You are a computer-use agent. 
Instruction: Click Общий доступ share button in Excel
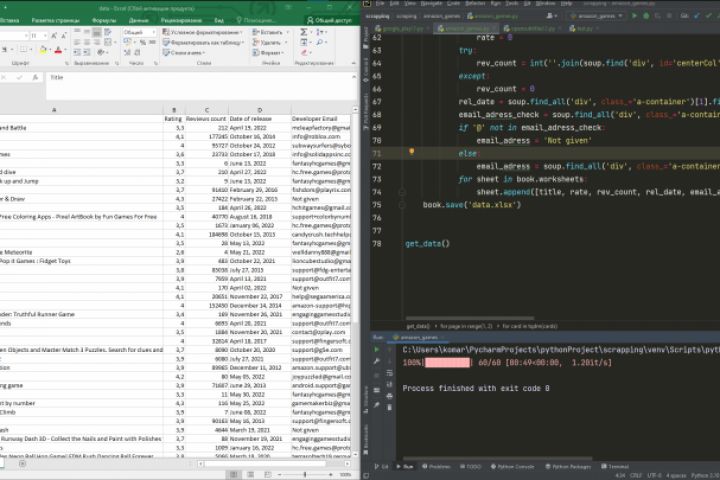[x=329, y=20]
